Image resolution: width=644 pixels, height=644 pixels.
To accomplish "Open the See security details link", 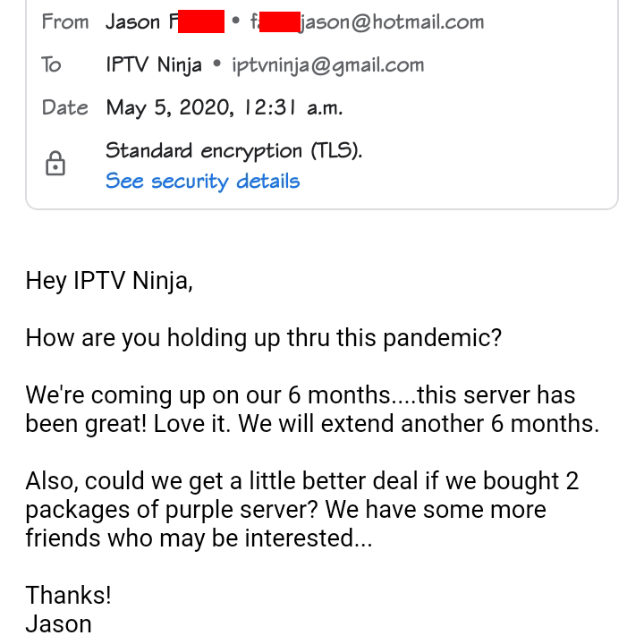I will click(202, 181).
